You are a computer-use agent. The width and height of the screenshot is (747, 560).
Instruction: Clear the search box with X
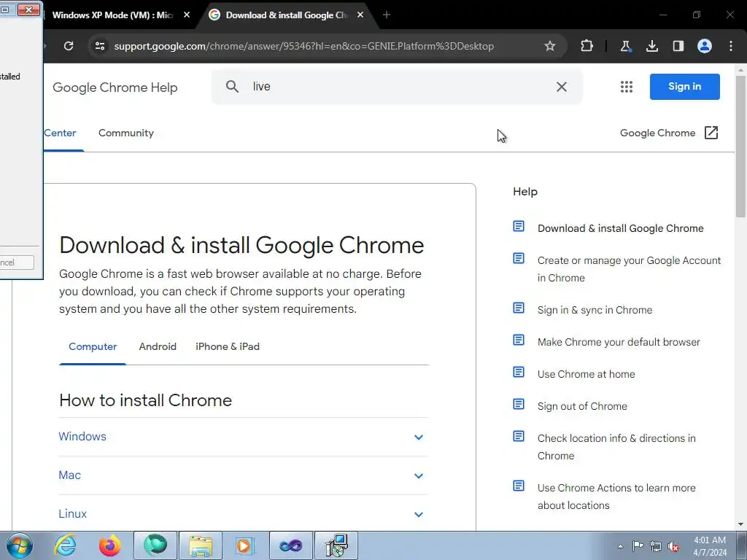point(562,87)
